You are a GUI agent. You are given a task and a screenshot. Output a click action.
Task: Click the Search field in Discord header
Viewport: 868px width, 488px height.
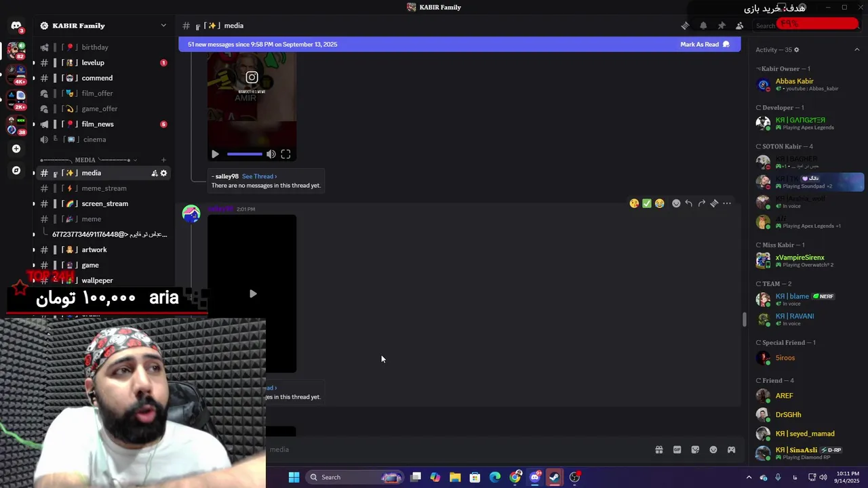coord(807,26)
